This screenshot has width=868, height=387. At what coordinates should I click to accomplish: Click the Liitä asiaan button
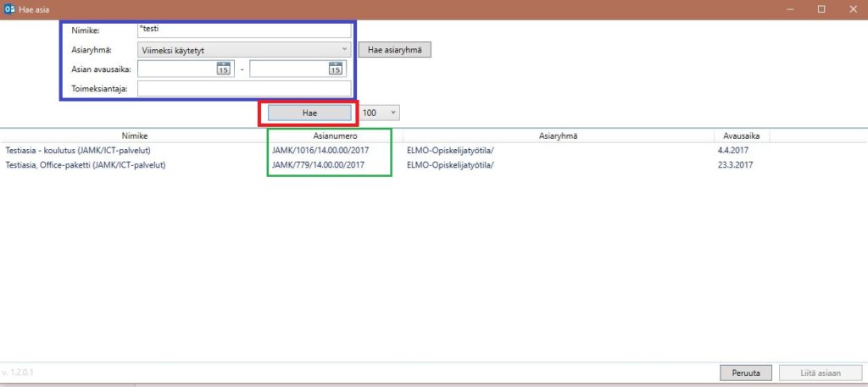821,373
